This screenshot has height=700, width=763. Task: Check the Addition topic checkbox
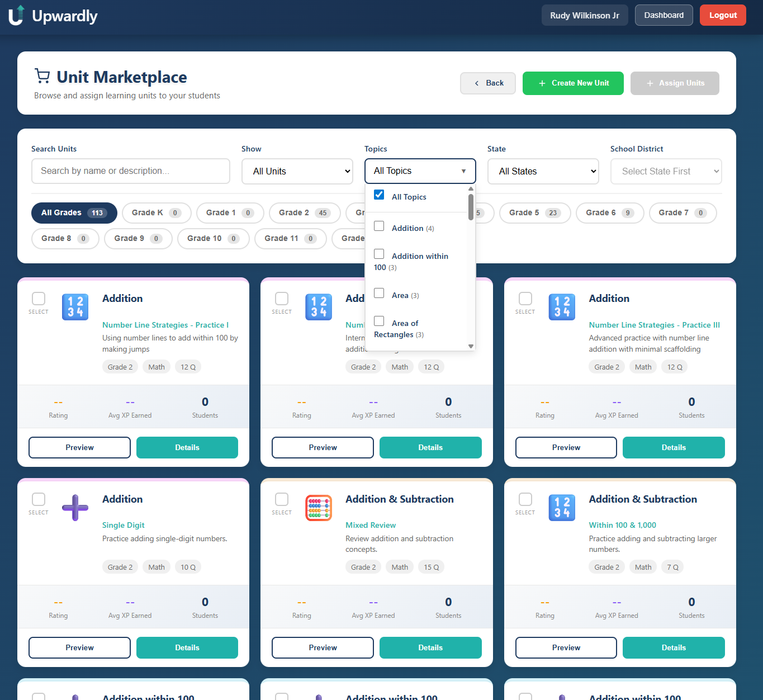pos(379,226)
